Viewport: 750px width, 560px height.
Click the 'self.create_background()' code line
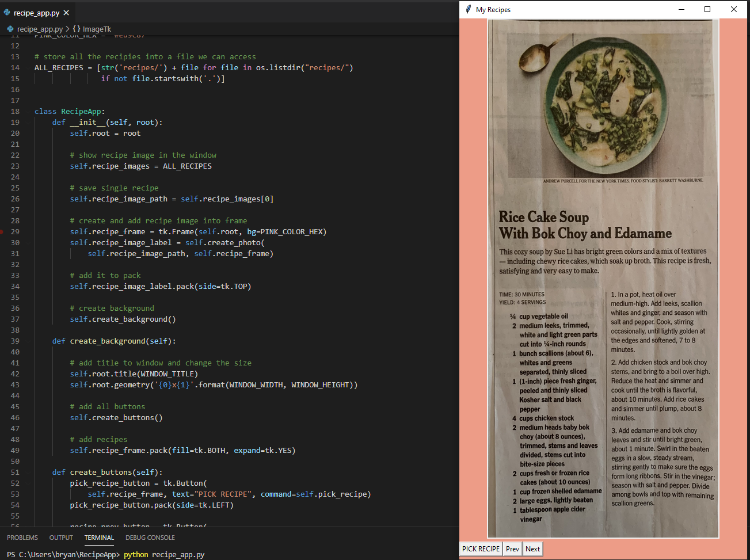123,319
